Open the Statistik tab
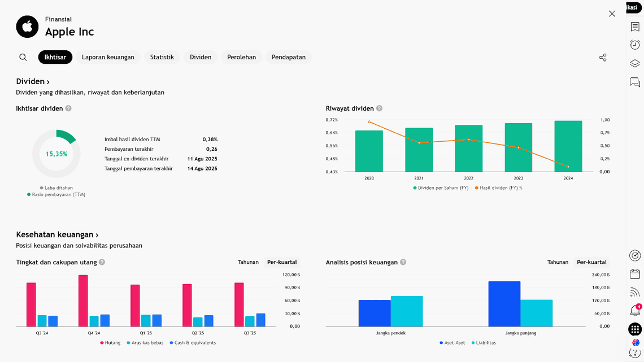This screenshot has width=644, height=362. coord(162,57)
